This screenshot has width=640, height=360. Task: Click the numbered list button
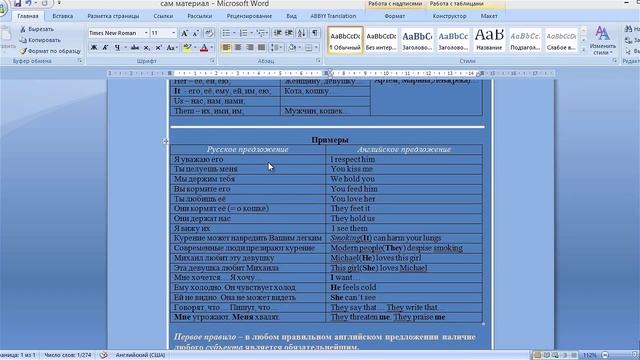click(x=243, y=33)
